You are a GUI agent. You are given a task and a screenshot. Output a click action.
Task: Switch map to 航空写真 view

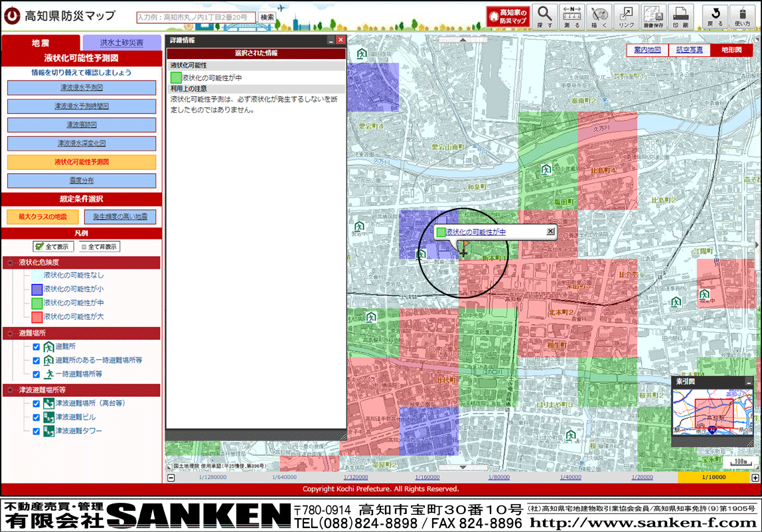point(689,50)
